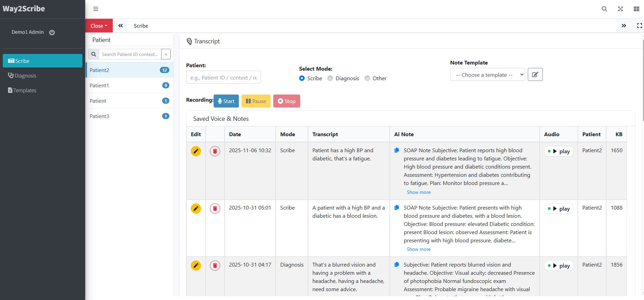Select the Other mode radio button
The height and width of the screenshot is (300, 644).
(x=367, y=78)
